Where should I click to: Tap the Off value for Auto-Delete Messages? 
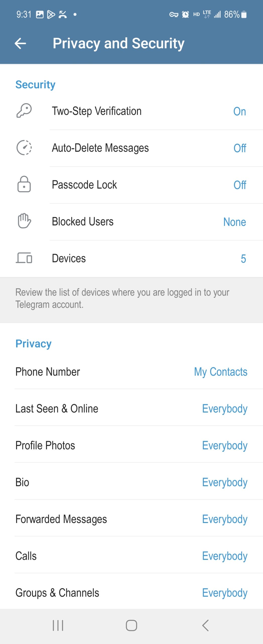tap(240, 148)
